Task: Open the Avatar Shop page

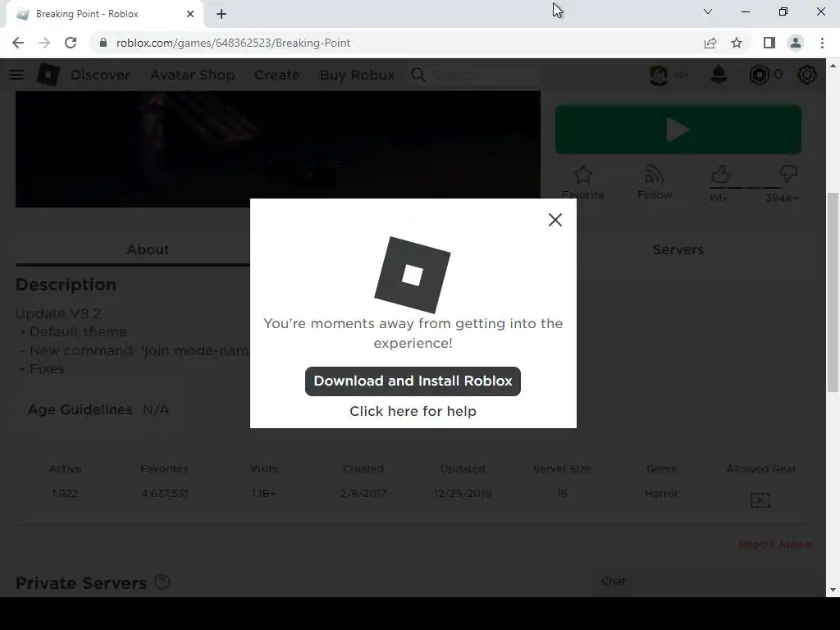Action: tap(192, 75)
